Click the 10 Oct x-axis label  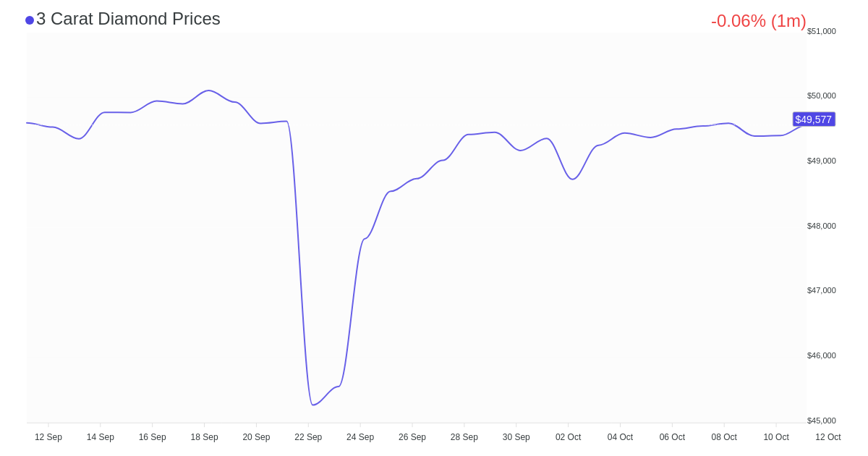776,437
